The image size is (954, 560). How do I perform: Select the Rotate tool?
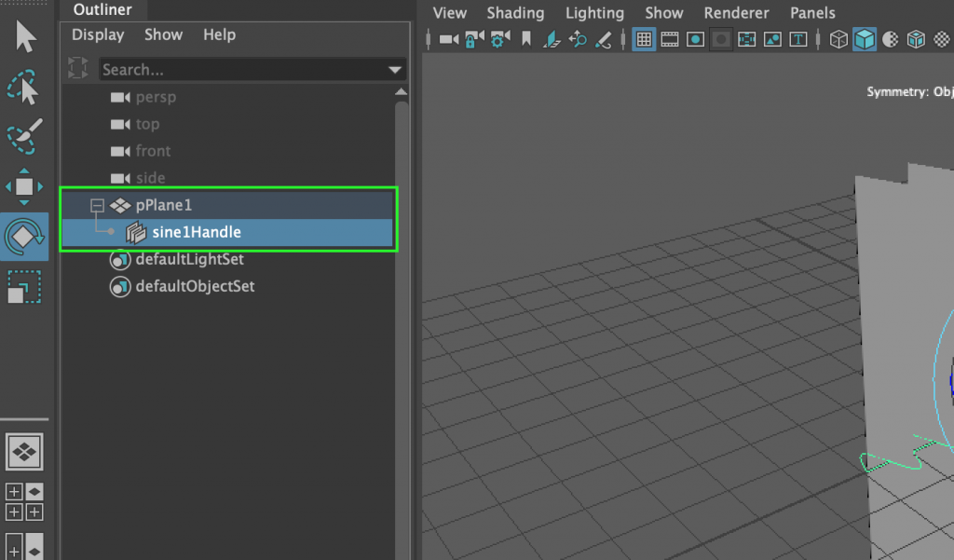[24, 237]
